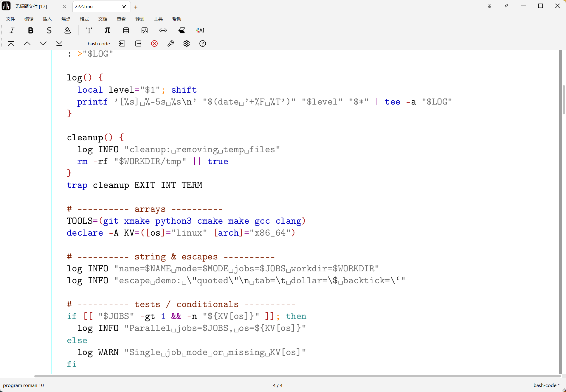Move down with the chevron-down arrow

point(43,43)
